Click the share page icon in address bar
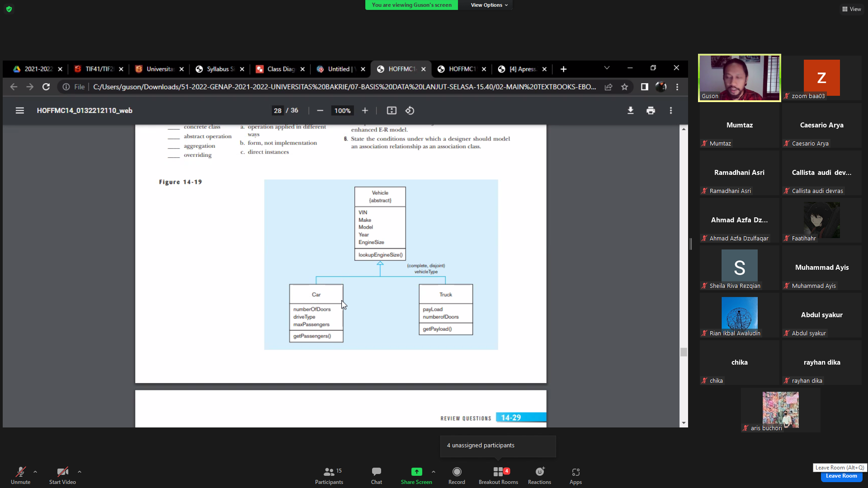The width and height of the screenshot is (868, 488). (x=609, y=87)
